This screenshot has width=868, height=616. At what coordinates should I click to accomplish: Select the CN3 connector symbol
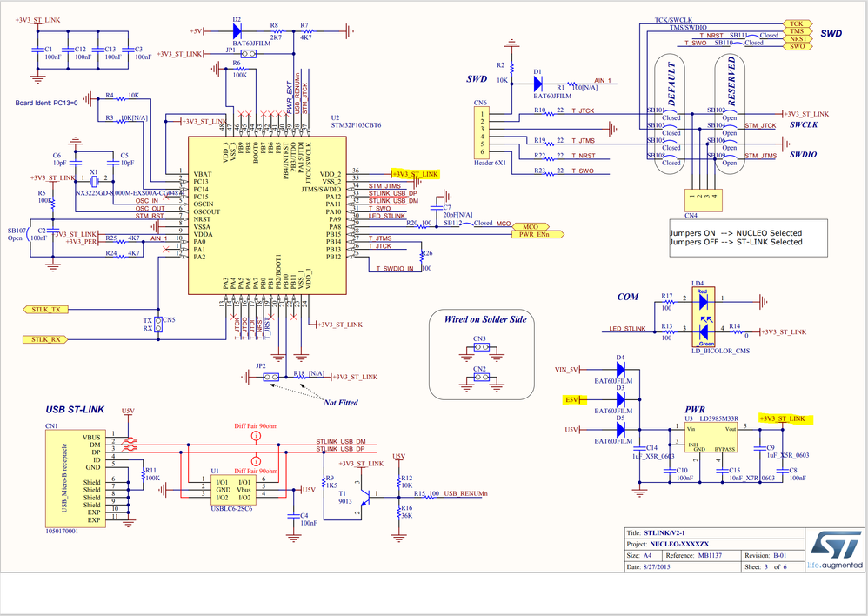pyautogui.click(x=481, y=347)
